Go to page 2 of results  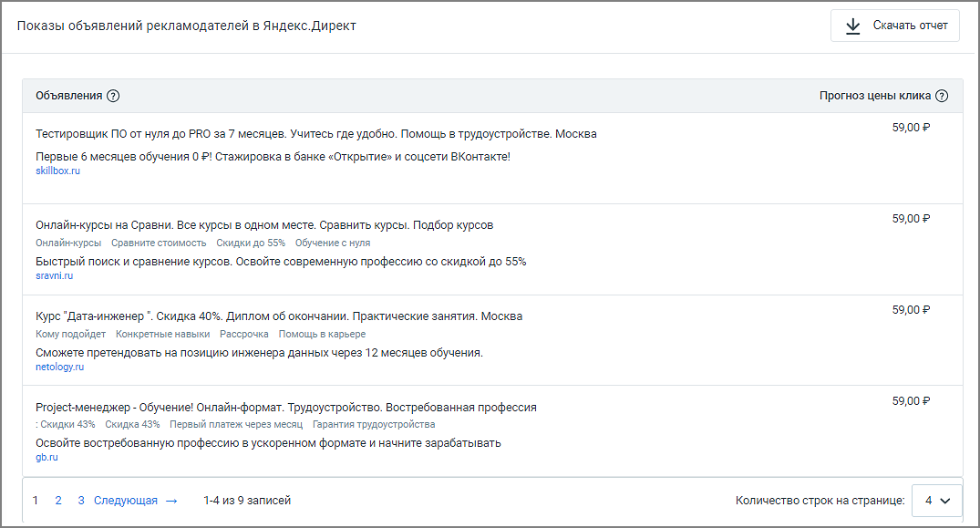pyautogui.click(x=58, y=501)
